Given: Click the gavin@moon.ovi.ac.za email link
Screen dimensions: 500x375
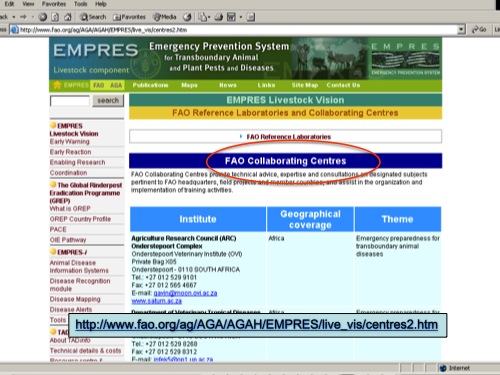Looking at the screenshot, I should coord(185,293).
